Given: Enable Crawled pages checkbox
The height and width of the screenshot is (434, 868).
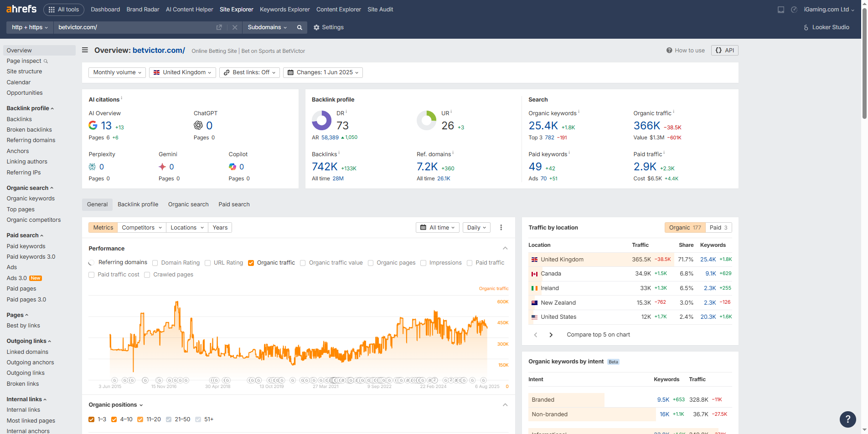Looking at the screenshot, I should pyautogui.click(x=147, y=275).
